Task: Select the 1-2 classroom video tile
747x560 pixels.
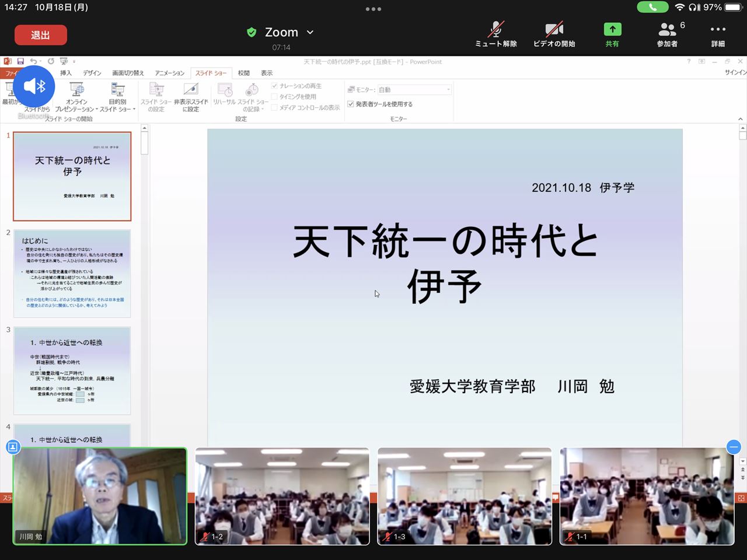Action: pyautogui.click(x=282, y=496)
